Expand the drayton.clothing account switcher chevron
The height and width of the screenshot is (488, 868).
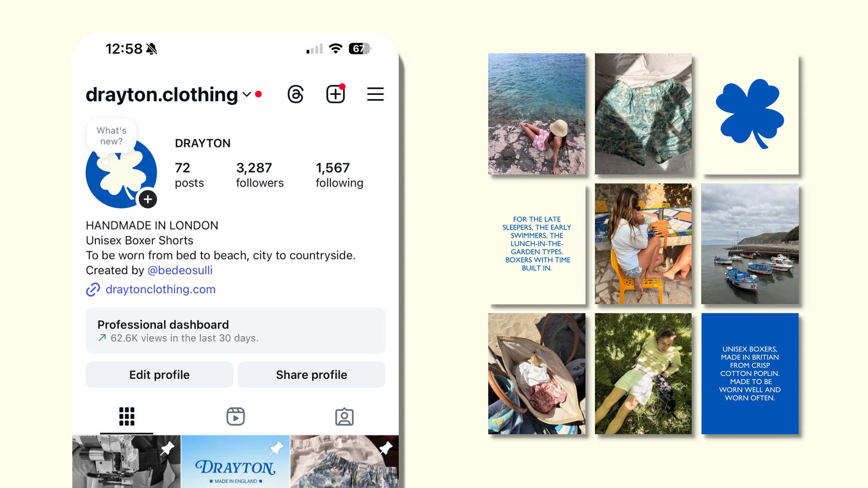246,94
